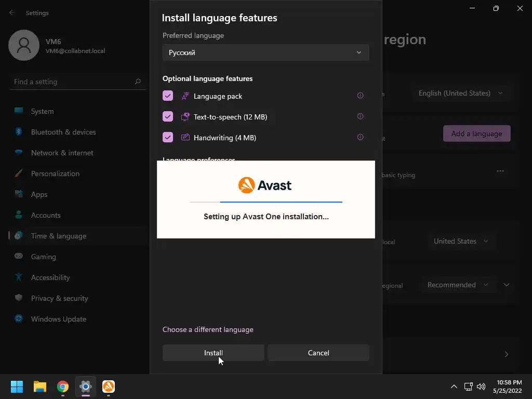Open Privacy & security settings
The height and width of the screenshot is (399, 532).
coord(78,298)
